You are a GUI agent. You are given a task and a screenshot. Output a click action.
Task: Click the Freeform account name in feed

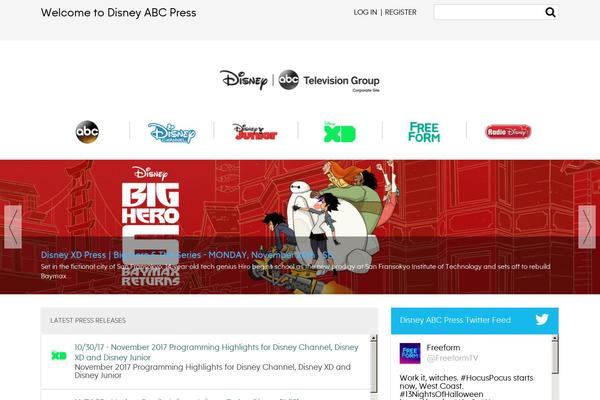(443, 348)
